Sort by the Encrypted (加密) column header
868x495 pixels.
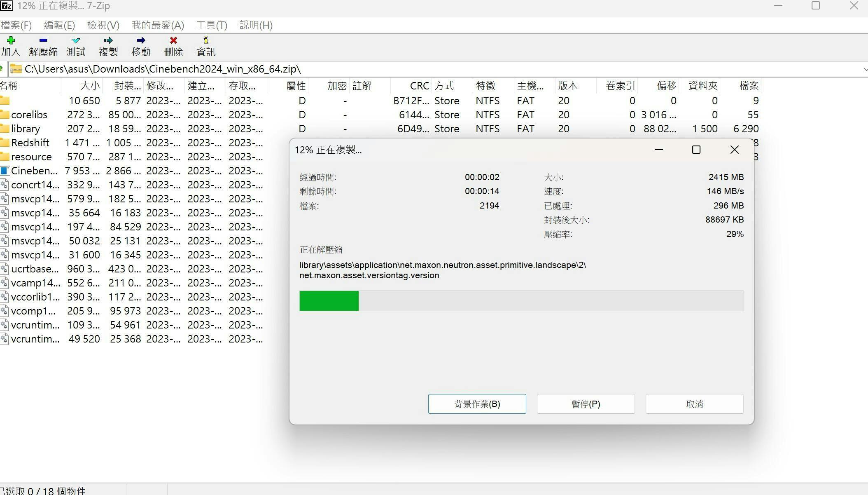[x=329, y=86]
